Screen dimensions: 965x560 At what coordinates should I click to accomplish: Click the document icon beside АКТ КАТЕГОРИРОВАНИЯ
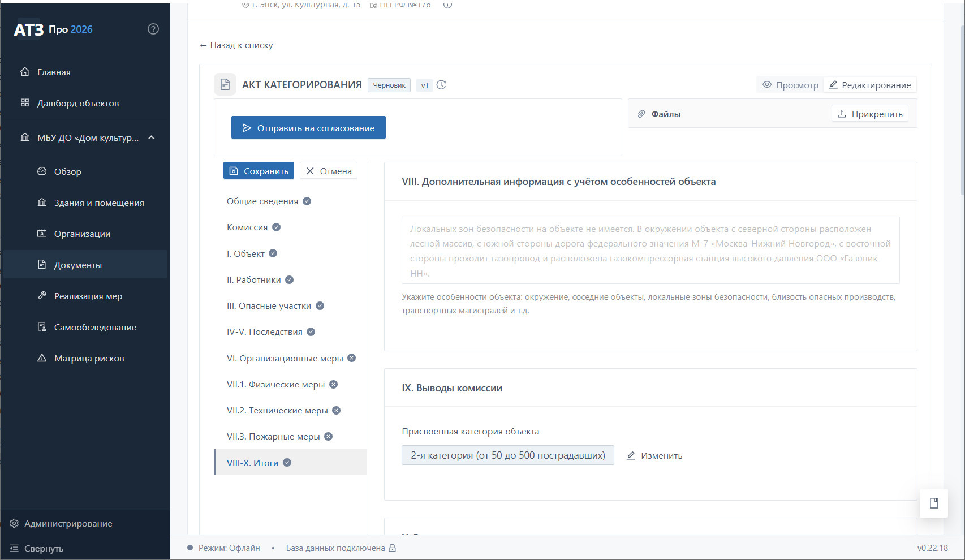click(225, 84)
